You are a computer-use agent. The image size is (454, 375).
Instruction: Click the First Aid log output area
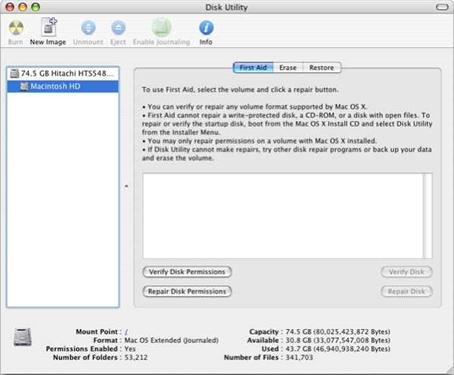click(283, 216)
